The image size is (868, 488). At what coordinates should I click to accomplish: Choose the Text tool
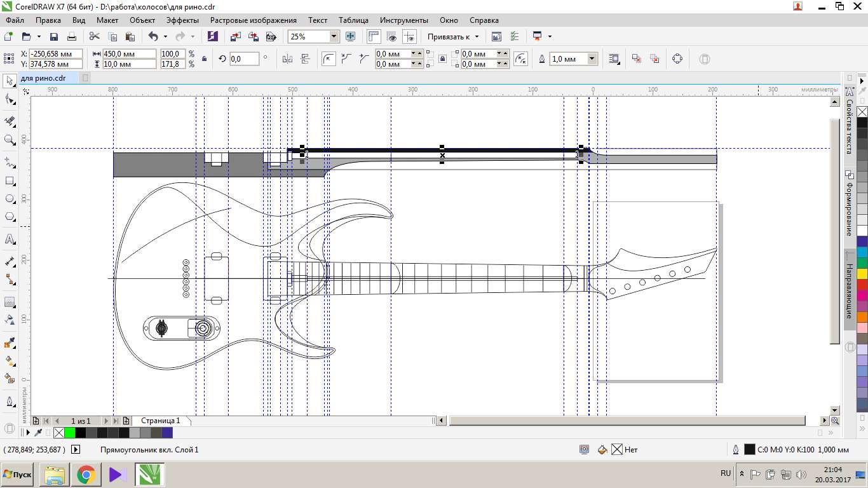point(10,239)
